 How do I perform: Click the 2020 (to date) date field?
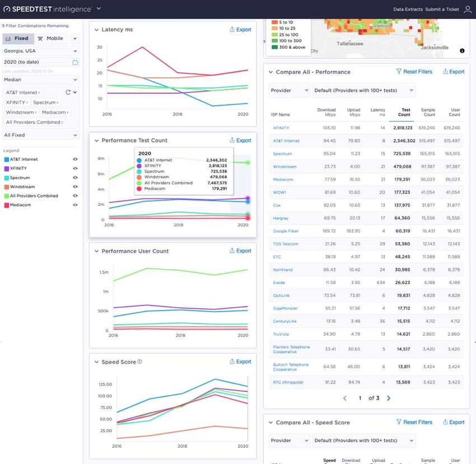point(41,62)
